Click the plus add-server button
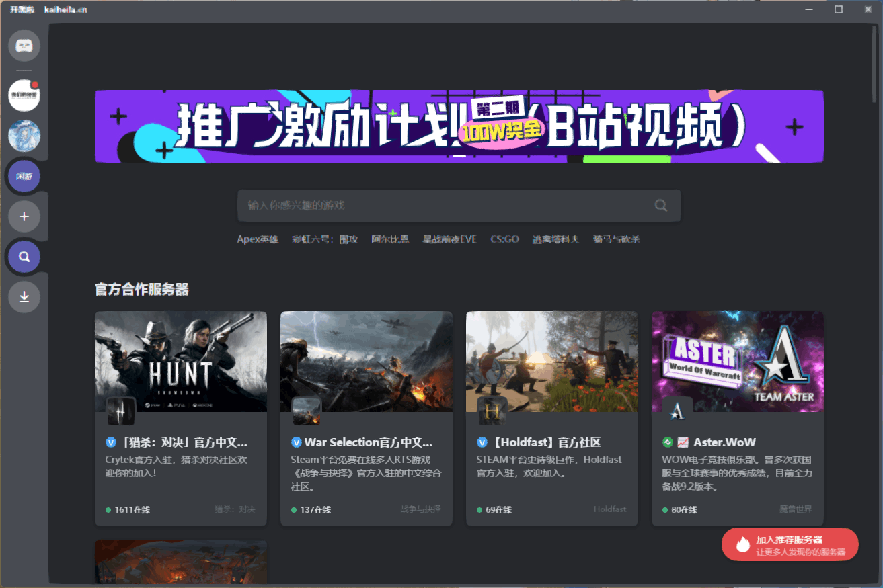This screenshot has height=588, width=883. click(x=24, y=216)
